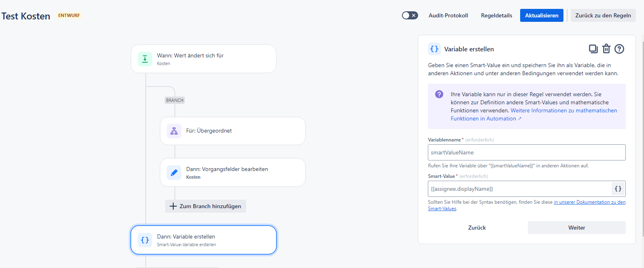
Task: Go back with Zurück zu den Regeln
Action: (603, 15)
